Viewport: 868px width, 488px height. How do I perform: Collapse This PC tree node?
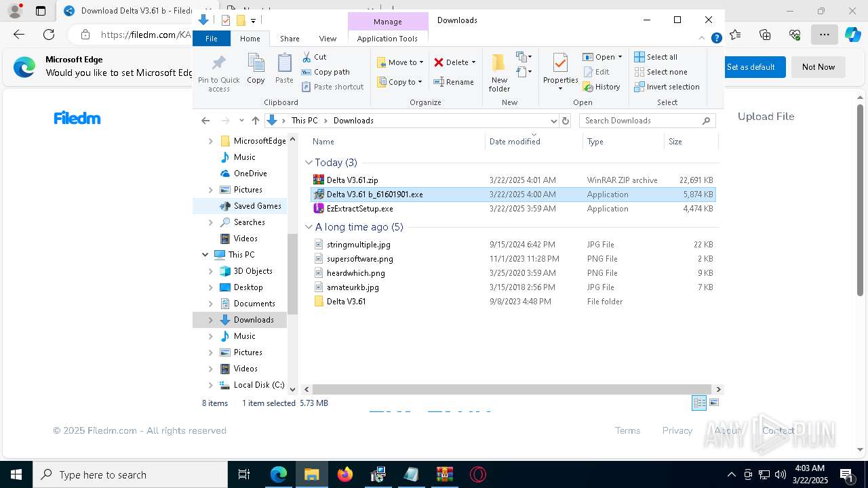[205, 255]
